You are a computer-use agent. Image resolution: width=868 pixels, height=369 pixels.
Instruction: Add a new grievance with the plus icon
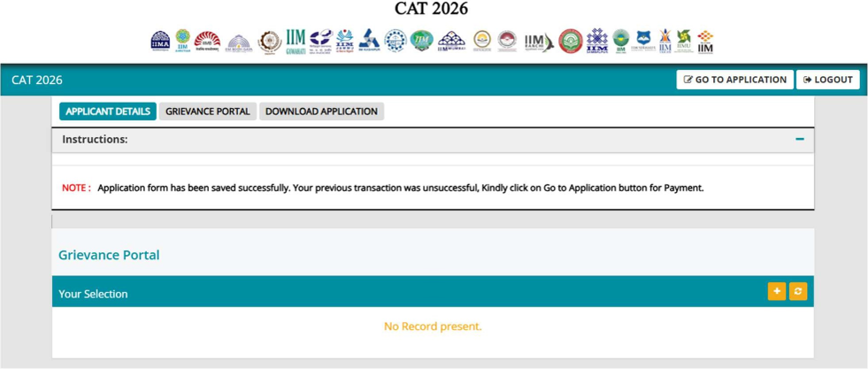point(777,291)
